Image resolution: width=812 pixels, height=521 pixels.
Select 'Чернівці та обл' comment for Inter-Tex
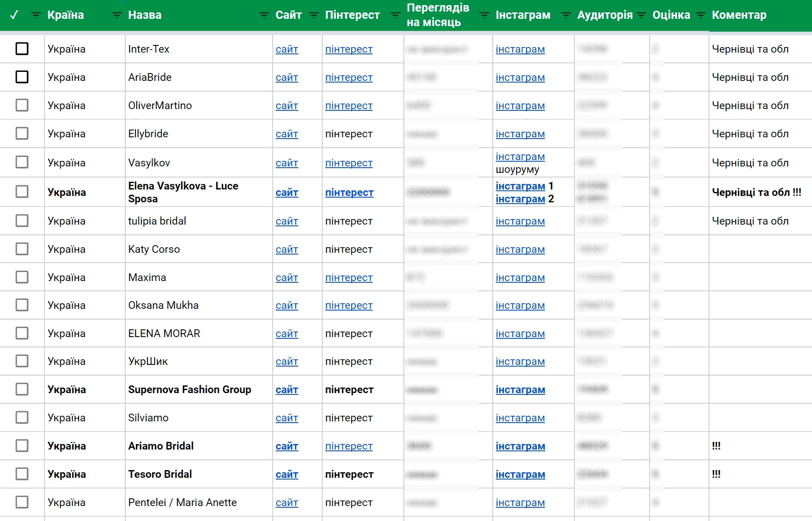(x=750, y=49)
